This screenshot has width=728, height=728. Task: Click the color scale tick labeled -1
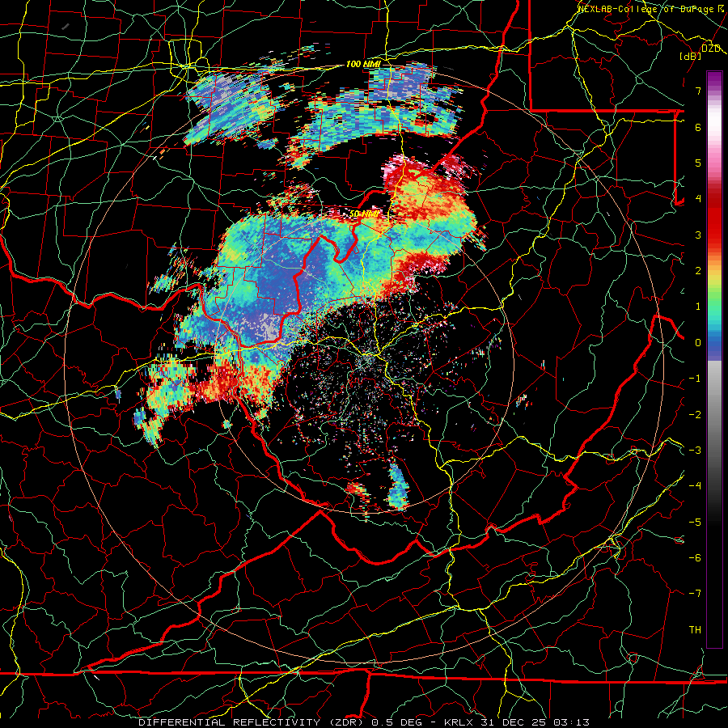pyautogui.click(x=695, y=379)
